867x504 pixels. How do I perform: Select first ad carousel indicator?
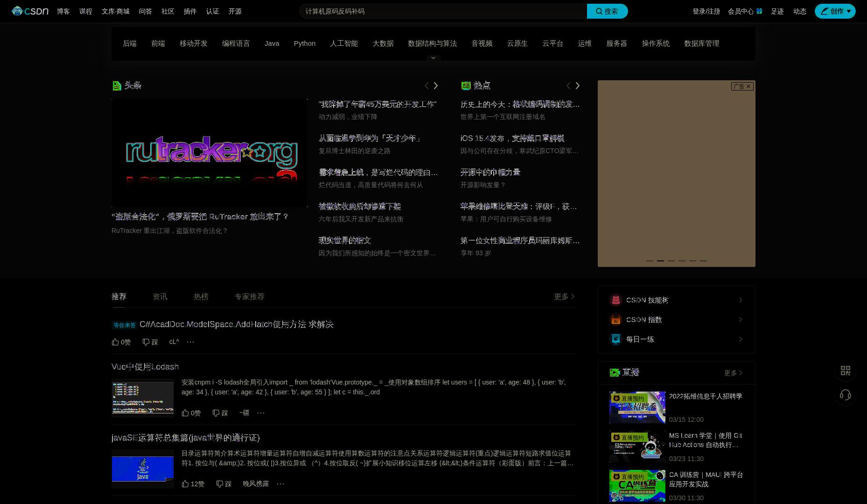650,260
